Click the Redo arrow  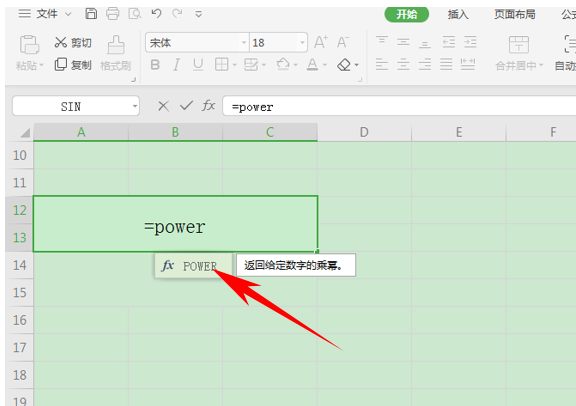click(177, 14)
